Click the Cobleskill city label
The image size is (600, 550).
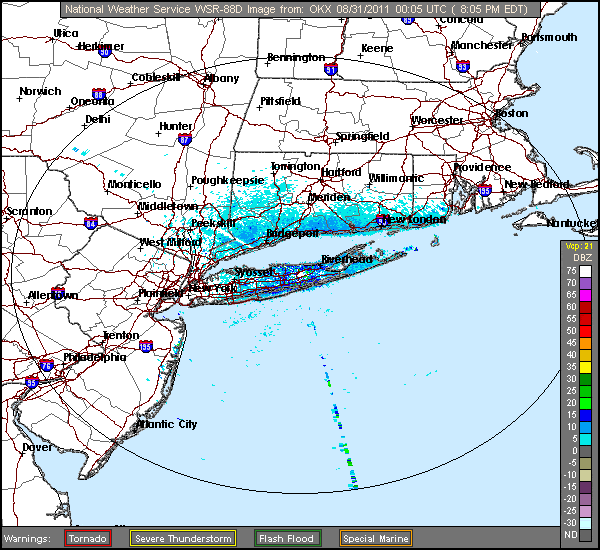tap(156, 77)
